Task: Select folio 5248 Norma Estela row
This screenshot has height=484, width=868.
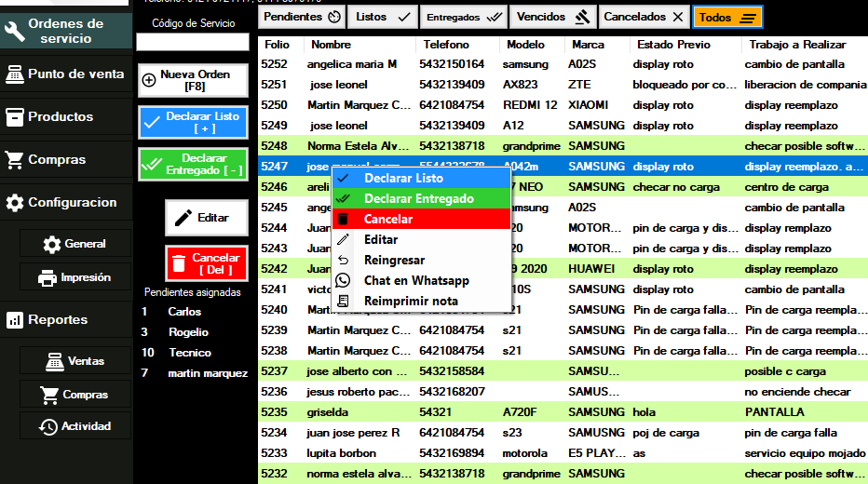Action: 563,146
